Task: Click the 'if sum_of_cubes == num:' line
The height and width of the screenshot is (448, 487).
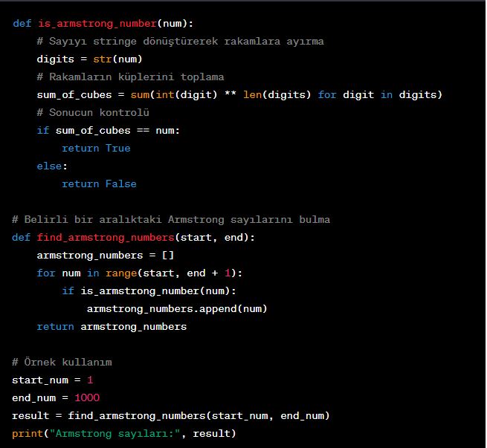Action: [x=108, y=130]
